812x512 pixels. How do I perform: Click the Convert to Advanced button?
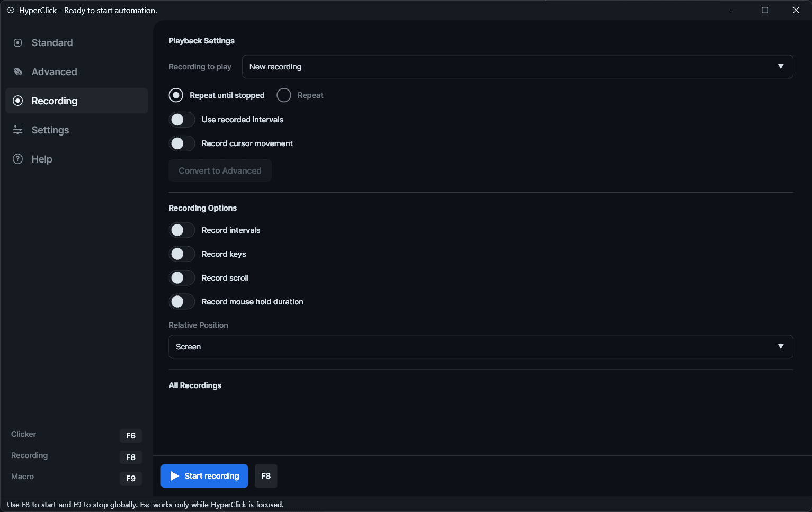[x=220, y=170]
